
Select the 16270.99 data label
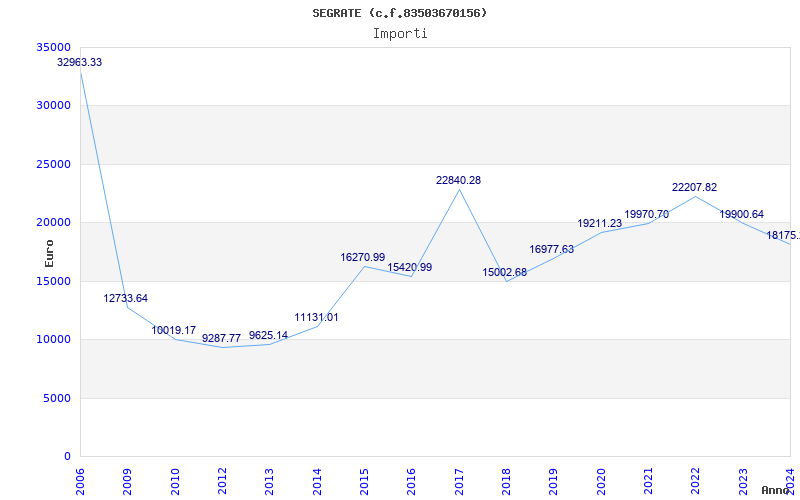(363, 258)
